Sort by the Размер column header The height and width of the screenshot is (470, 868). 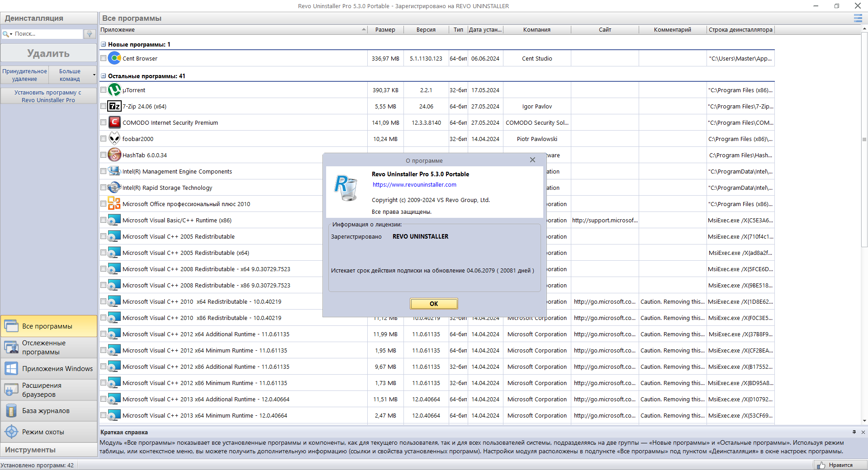[x=385, y=30]
